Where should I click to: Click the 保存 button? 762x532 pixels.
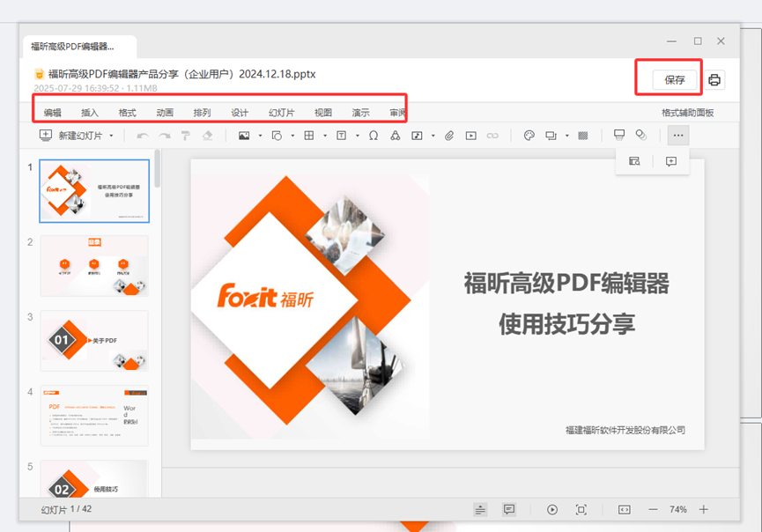(x=675, y=80)
